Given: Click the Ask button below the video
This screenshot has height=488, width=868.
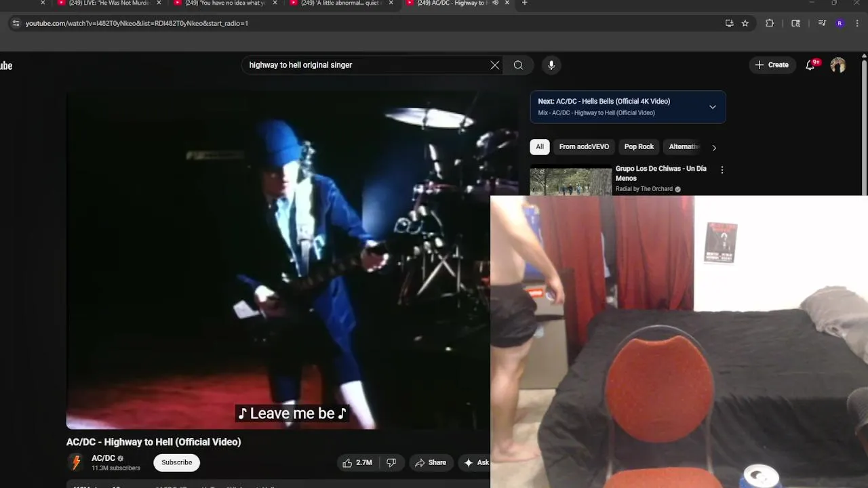Looking at the screenshot, I should [475, 463].
